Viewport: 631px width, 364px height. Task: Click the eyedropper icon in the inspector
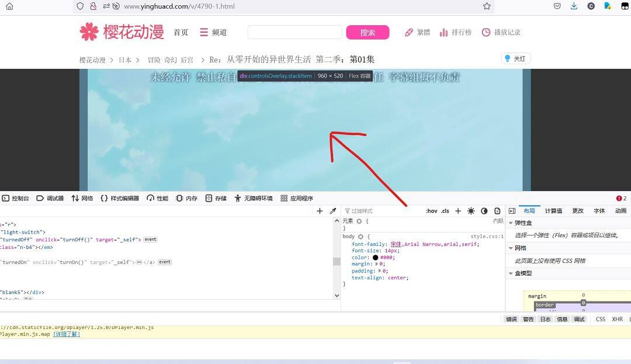click(333, 211)
